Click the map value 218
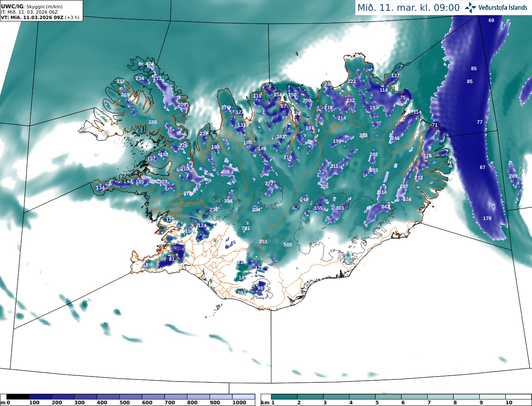The height and width of the screenshot is (406, 532). 288,157
